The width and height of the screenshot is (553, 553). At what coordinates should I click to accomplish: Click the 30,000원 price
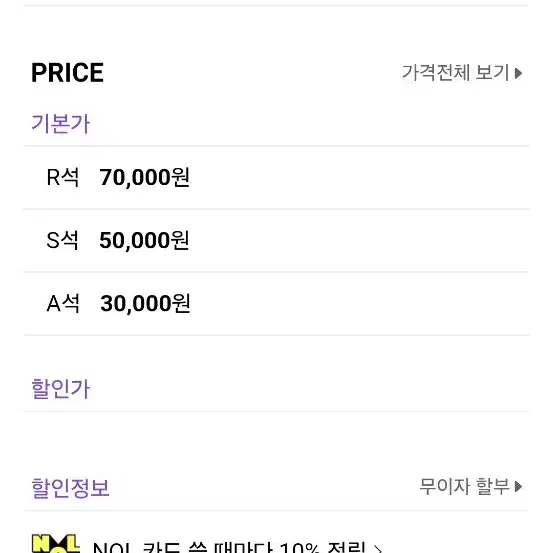coord(145,303)
